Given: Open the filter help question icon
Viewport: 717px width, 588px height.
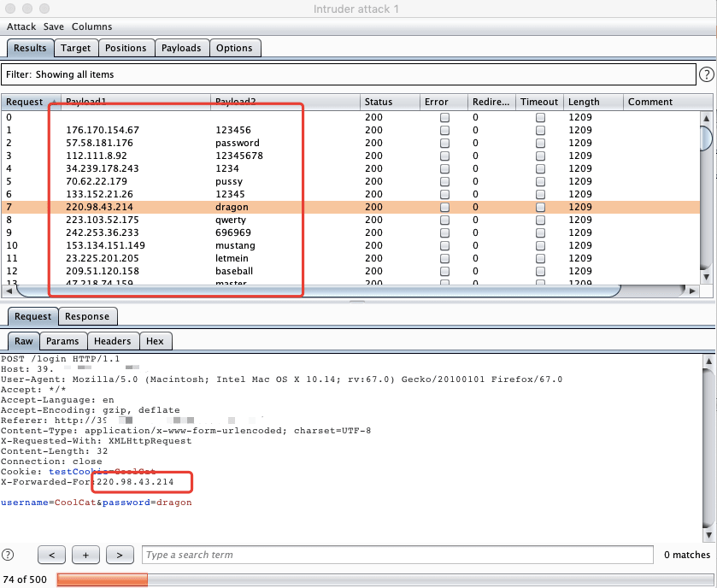Looking at the screenshot, I should [707, 74].
